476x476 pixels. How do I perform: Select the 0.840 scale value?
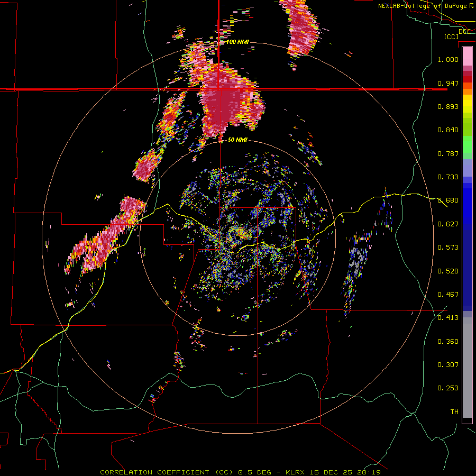tap(448, 130)
